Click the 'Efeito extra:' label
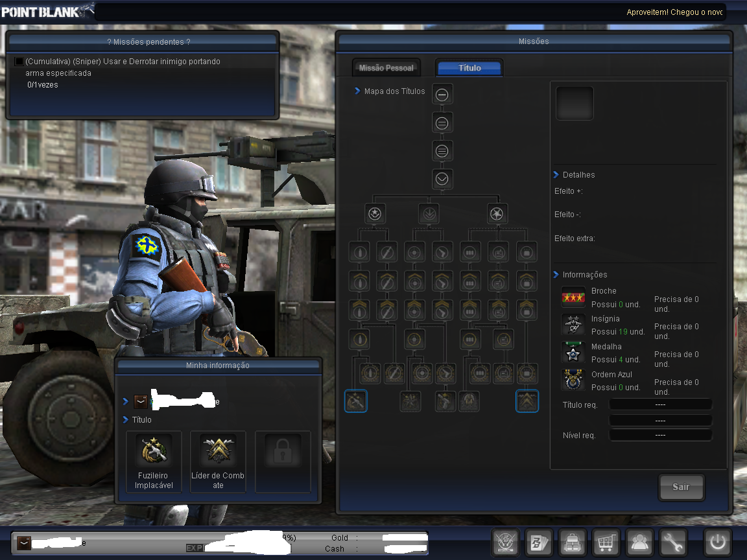The width and height of the screenshot is (747, 560). tap(575, 238)
